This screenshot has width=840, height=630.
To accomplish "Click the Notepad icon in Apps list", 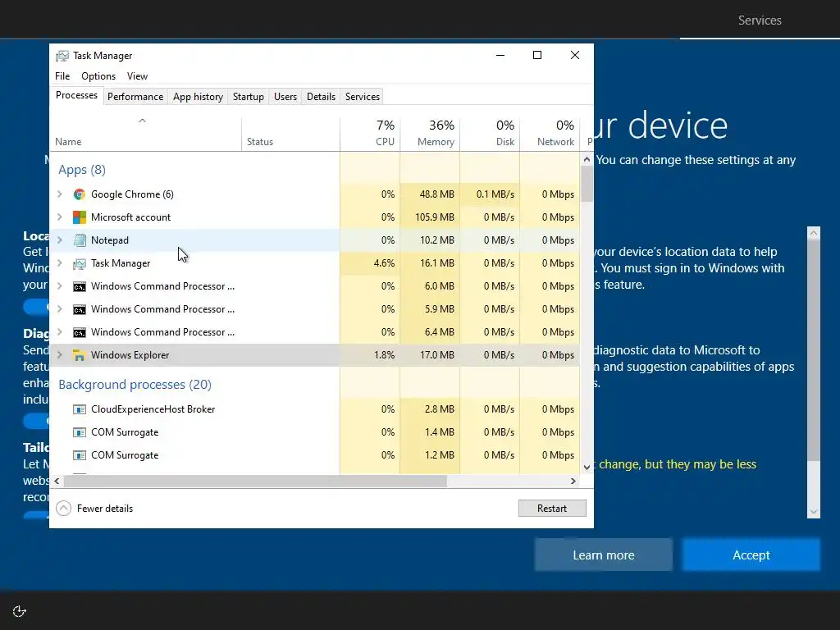I will tap(80, 240).
